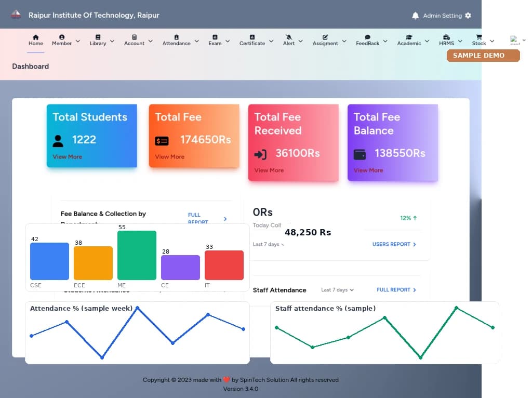Screen dimensions: 532x398
Task: Click the Total Students person icon
Action: point(58,141)
